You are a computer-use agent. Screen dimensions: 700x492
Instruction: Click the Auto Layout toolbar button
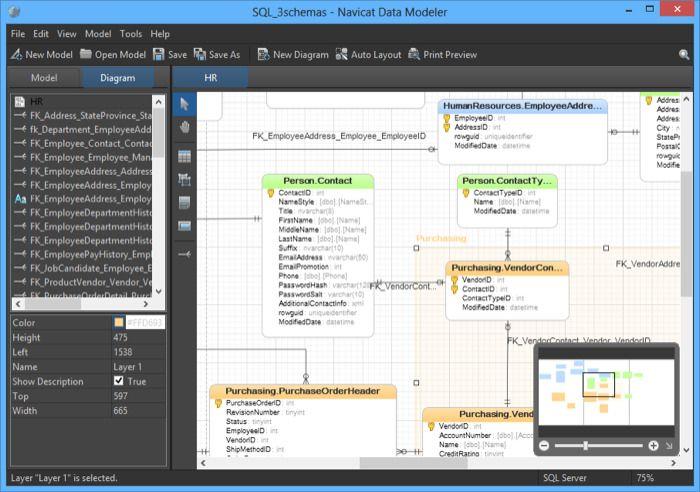tap(367, 54)
